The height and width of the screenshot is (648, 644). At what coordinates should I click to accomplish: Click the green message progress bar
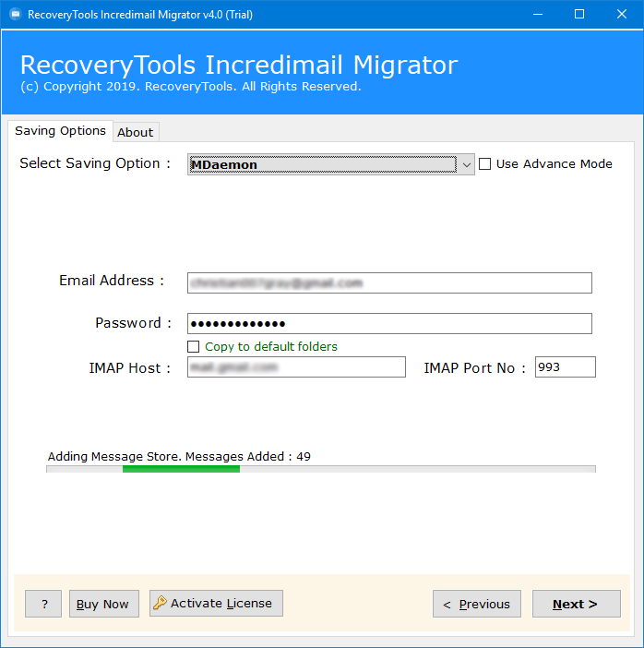tap(321, 469)
